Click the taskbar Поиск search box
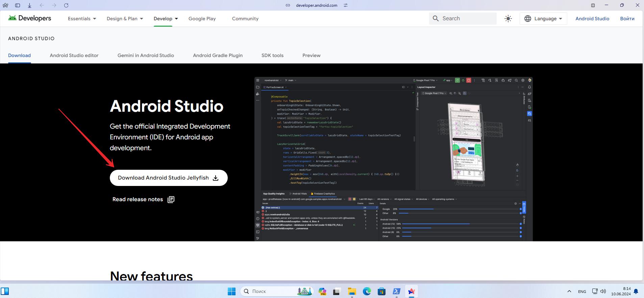The height and width of the screenshot is (298, 644). (x=276, y=291)
